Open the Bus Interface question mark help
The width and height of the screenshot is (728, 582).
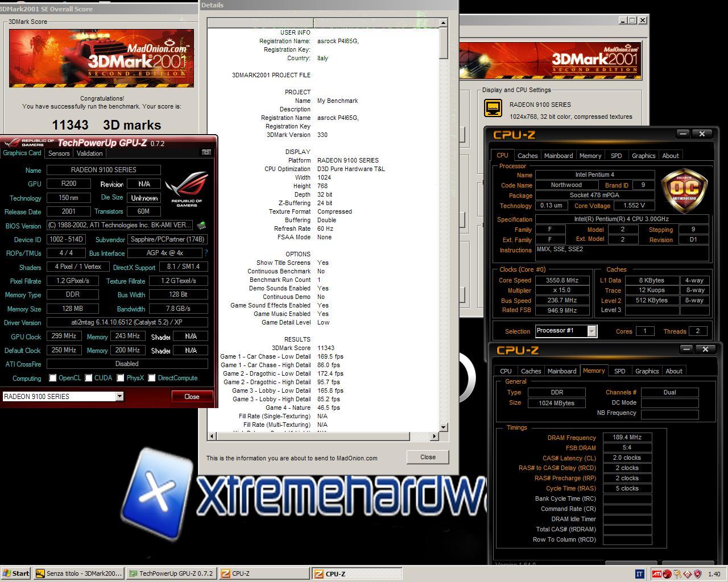point(206,253)
